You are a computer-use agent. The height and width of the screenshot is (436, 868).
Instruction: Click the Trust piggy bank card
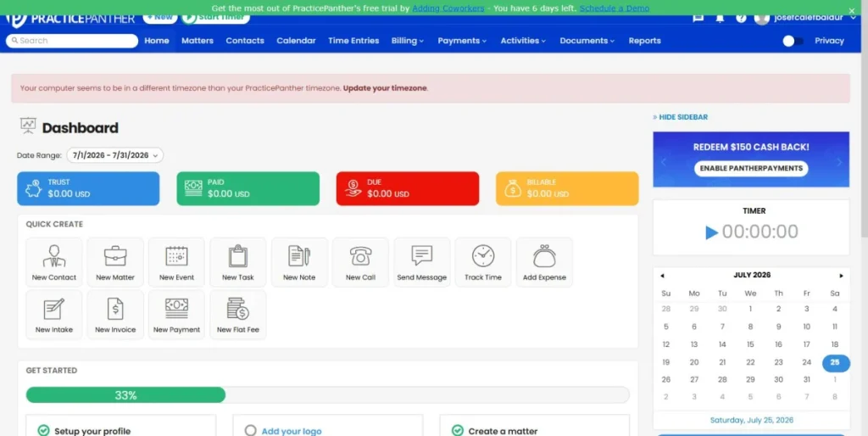pyautogui.click(x=88, y=188)
